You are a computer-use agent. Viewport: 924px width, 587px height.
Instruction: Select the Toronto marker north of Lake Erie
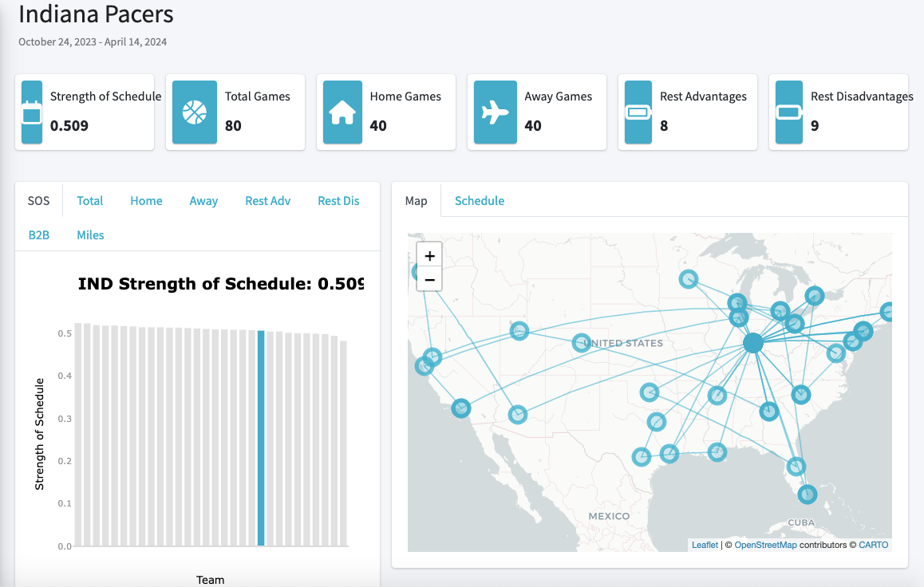coord(815,296)
